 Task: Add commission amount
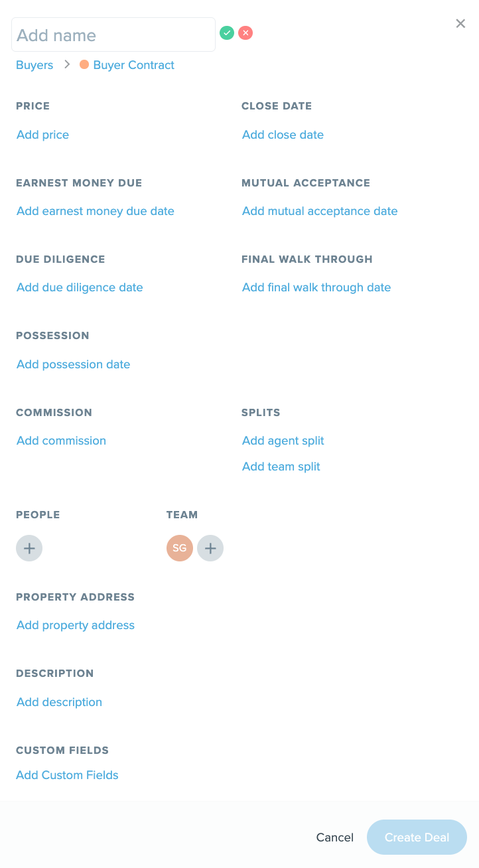[61, 441]
